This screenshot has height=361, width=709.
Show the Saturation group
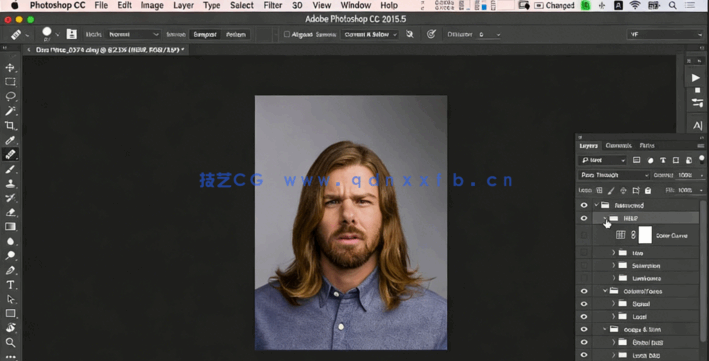(x=584, y=266)
